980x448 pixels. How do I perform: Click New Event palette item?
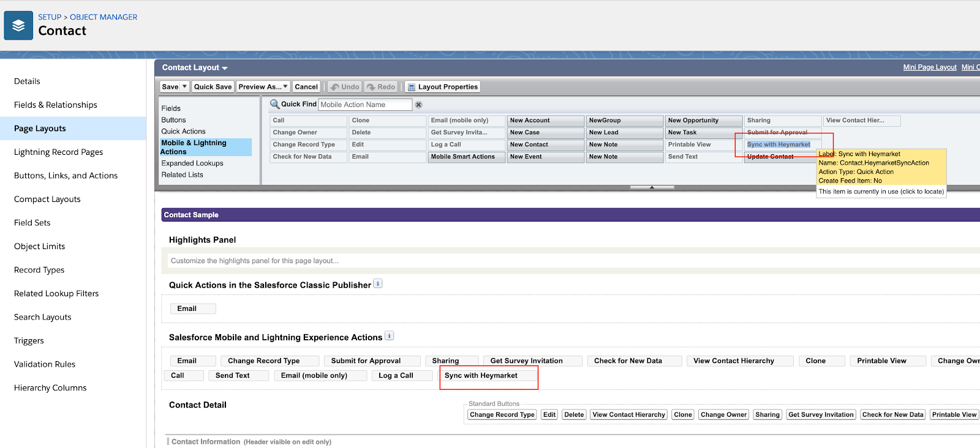coord(545,157)
